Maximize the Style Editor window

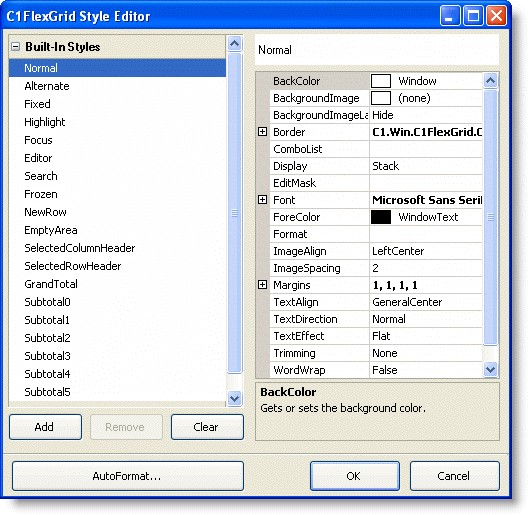473,16
